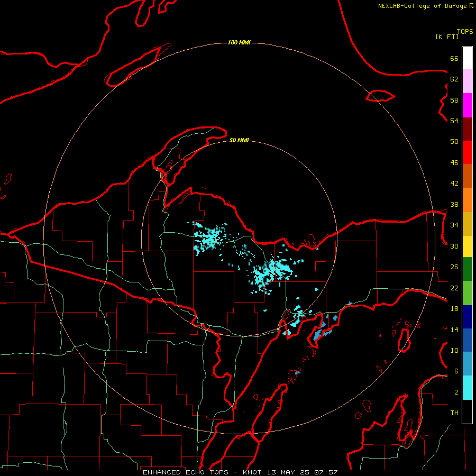Click the legend value 30
This screenshot has width=476, height=476.
pos(454,246)
